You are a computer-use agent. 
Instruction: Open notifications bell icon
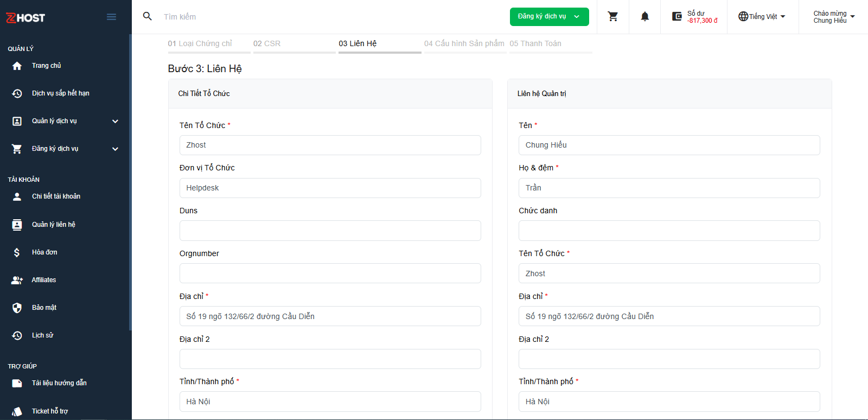coord(644,16)
